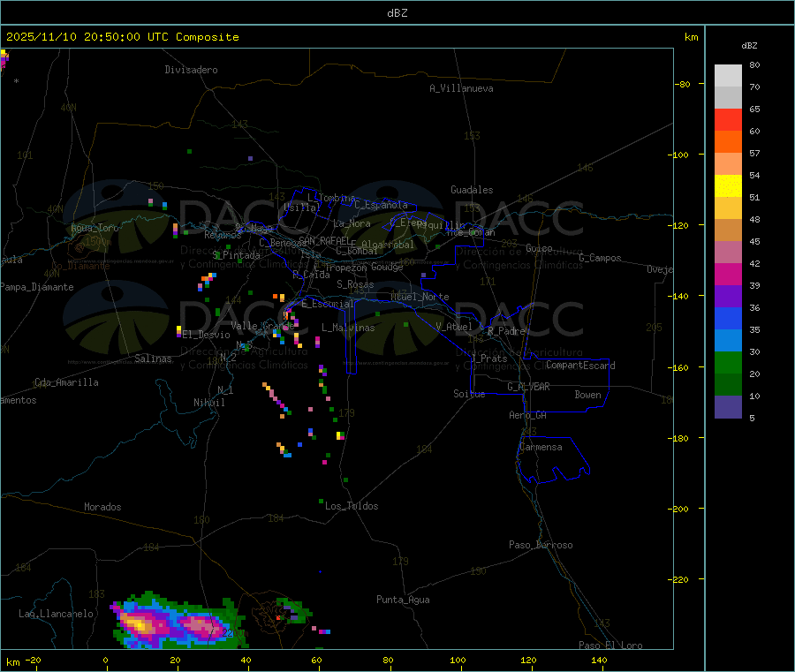Viewport: 795px width, 672px height.
Task: Pick the magenta 39–42 dBZ legend swatch
Action: 728,274
